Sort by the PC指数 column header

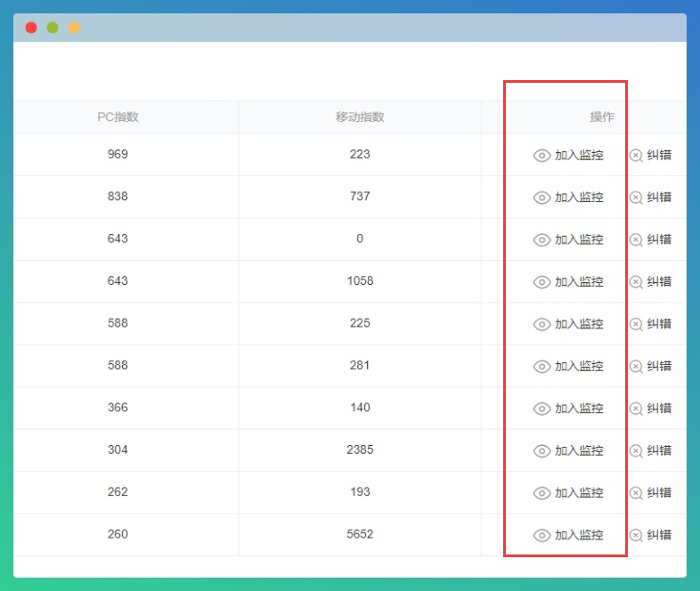click(118, 117)
